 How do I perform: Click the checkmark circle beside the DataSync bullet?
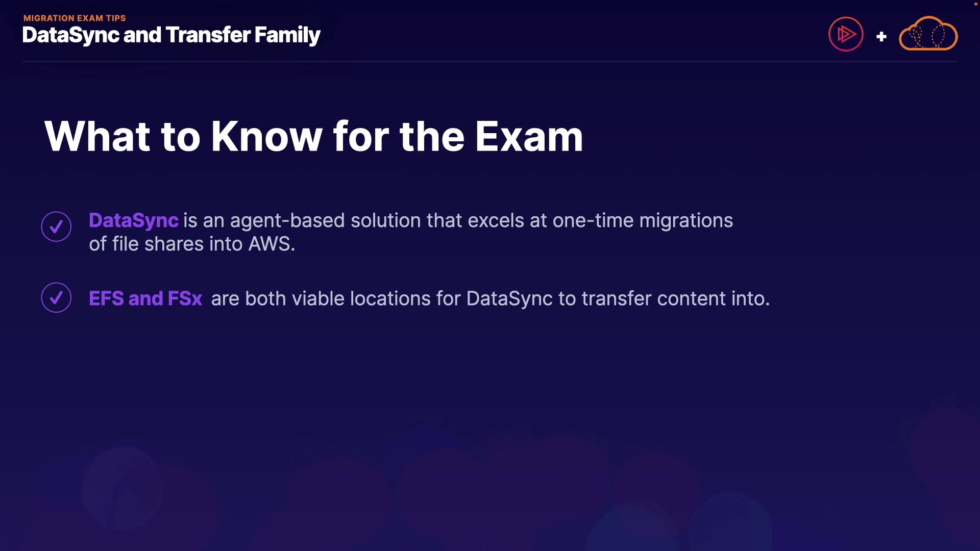[x=56, y=227]
